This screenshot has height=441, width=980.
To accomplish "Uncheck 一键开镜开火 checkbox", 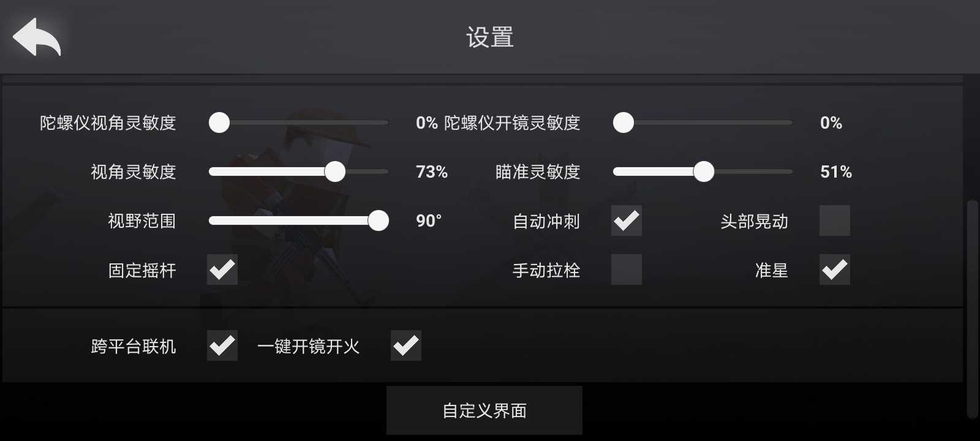I will point(406,345).
